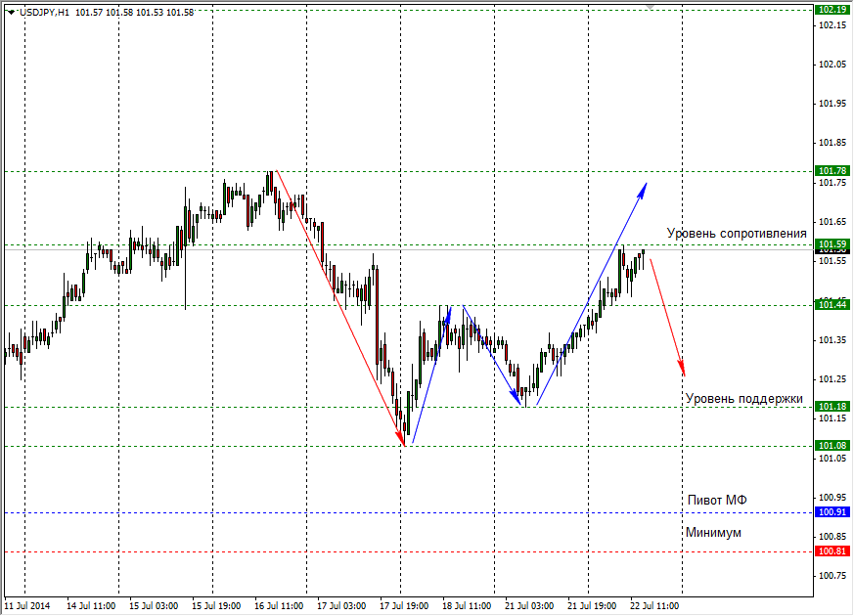
Task: Click the 'Минимум' text label
Action: pyautogui.click(x=713, y=532)
